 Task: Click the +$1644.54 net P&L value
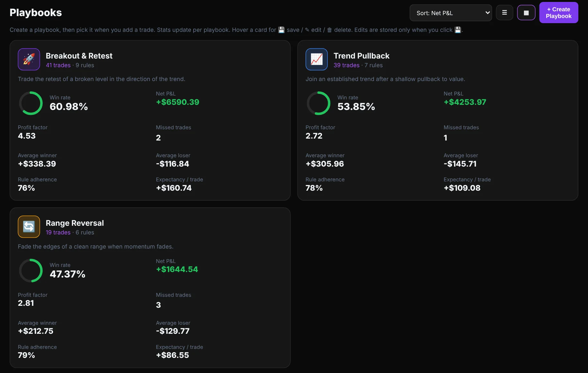pyautogui.click(x=177, y=269)
